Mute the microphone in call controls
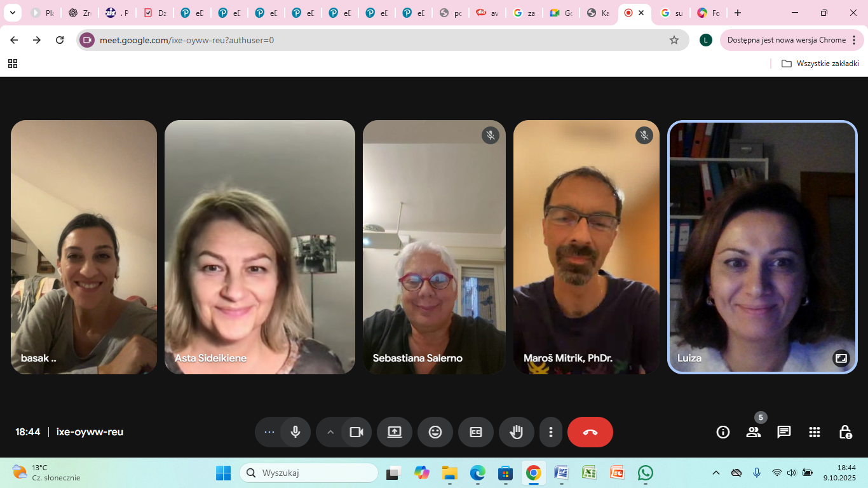 pyautogui.click(x=295, y=432)
